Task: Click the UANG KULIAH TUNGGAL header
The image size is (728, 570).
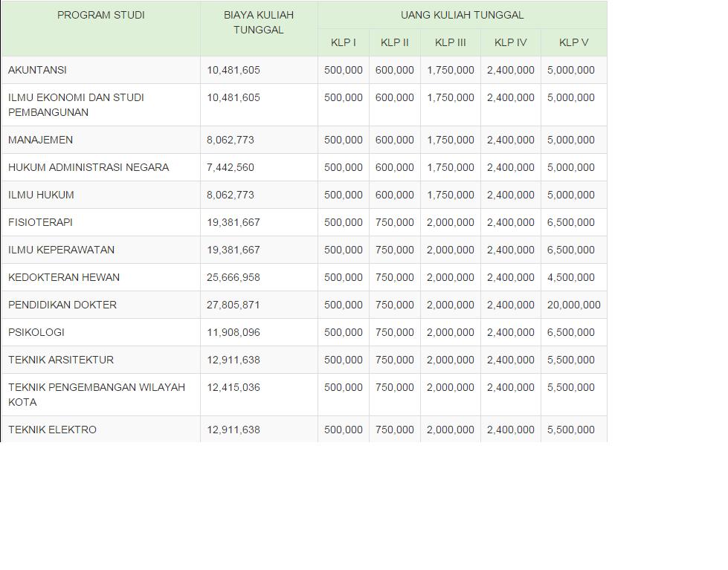Action: (x=462, y=15)
